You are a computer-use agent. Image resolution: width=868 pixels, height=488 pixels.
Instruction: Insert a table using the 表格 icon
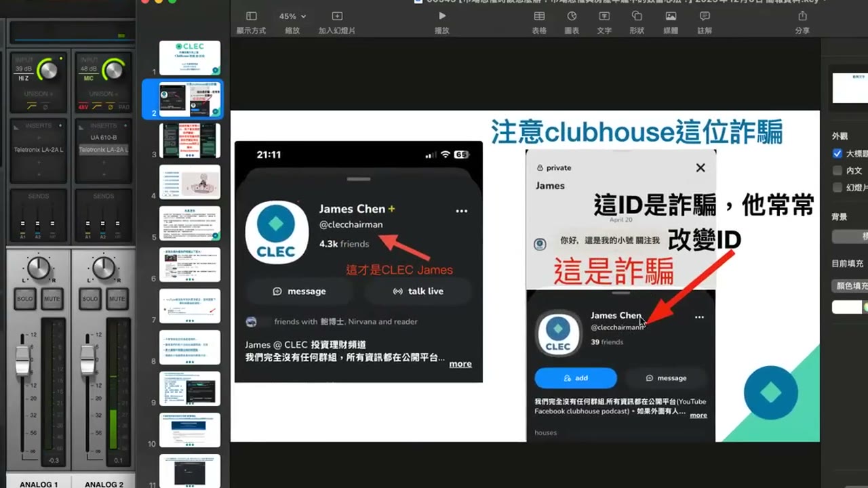tap(539, 16)
